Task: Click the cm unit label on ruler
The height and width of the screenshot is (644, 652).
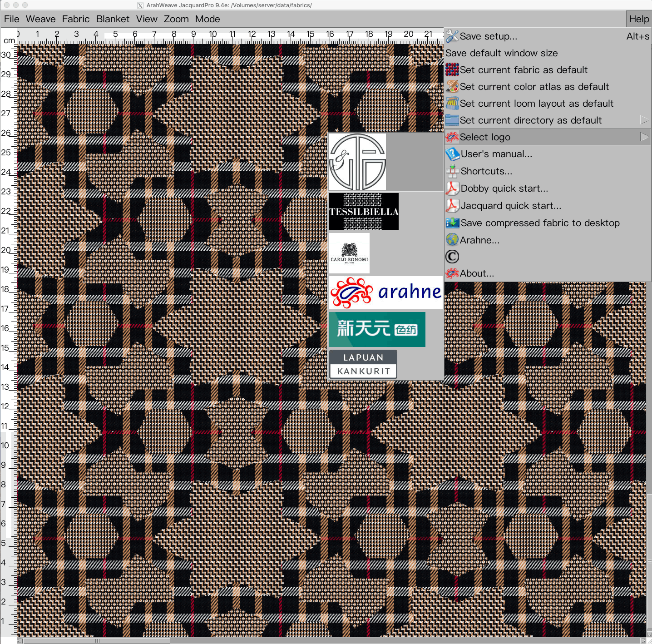Action: click(9, 40)
